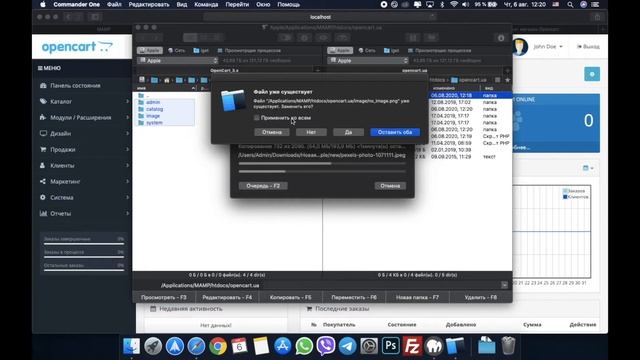Click 'Оставить оба' in the file-exists dialog

click(x=395, y=132)
